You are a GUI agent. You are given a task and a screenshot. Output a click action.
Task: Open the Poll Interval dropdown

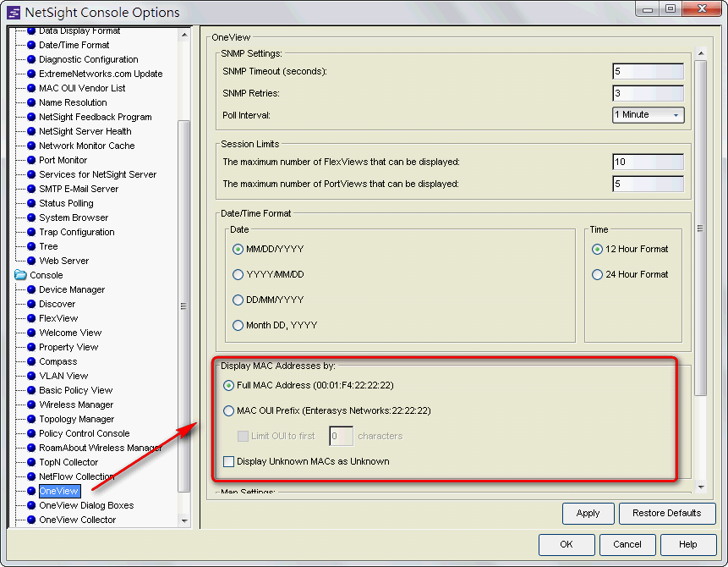(x=649, y=115)
